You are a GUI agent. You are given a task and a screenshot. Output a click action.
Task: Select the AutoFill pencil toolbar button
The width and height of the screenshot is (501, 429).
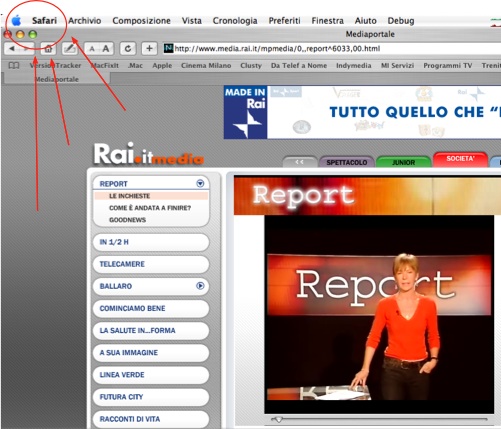coord(70,49)
